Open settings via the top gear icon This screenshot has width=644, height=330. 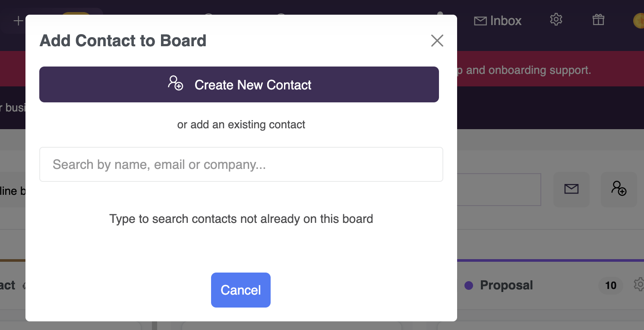coord(556,19)
